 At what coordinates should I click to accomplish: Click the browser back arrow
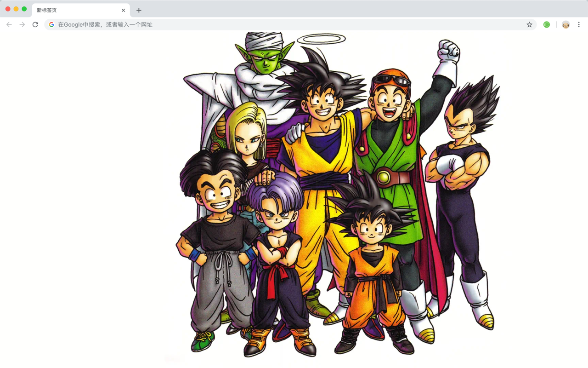[9, 24]
